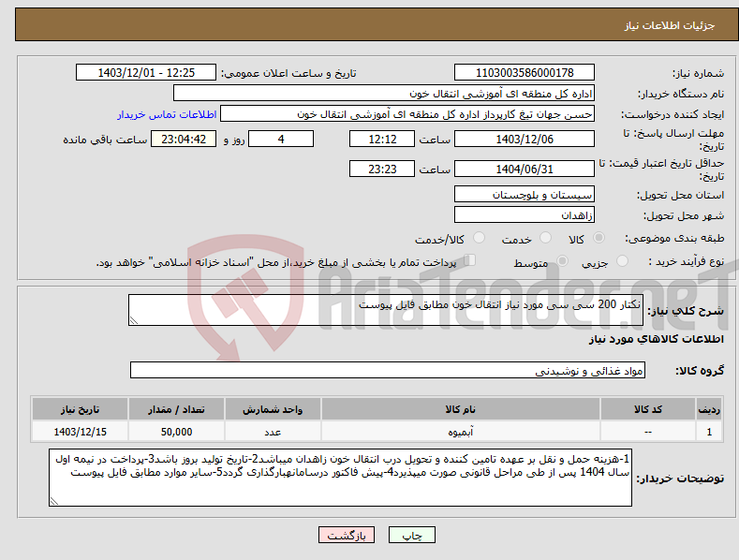Click the نام دستگاه خریدار field

click(x=384, y=94)
